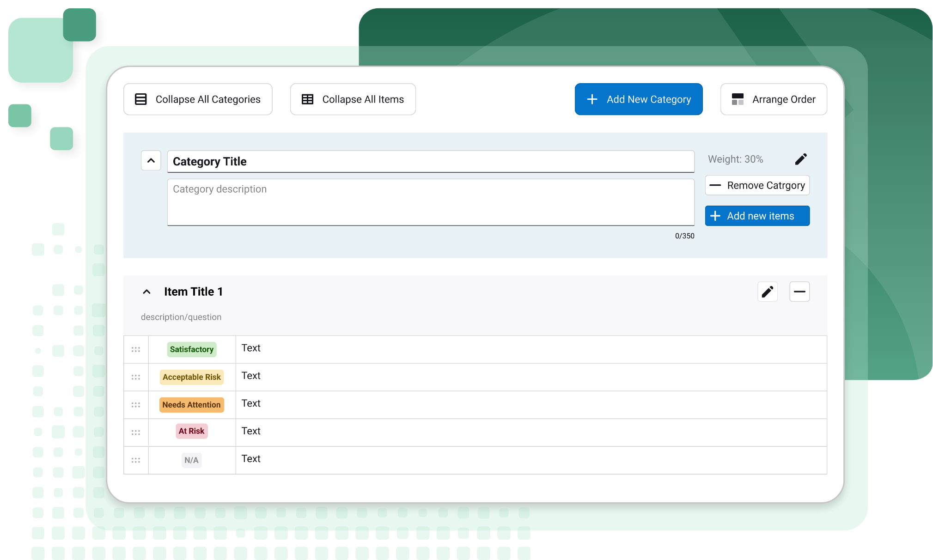Click the weight edit pencil icon
933x560 pixels.
(x=801, y=159)
